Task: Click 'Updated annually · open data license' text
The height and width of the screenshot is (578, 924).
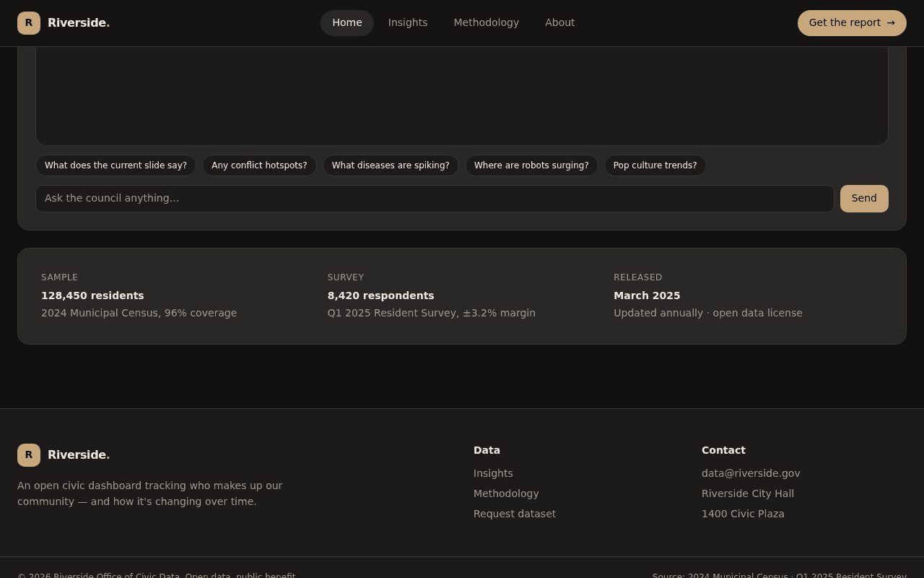Action: point(708,313)
